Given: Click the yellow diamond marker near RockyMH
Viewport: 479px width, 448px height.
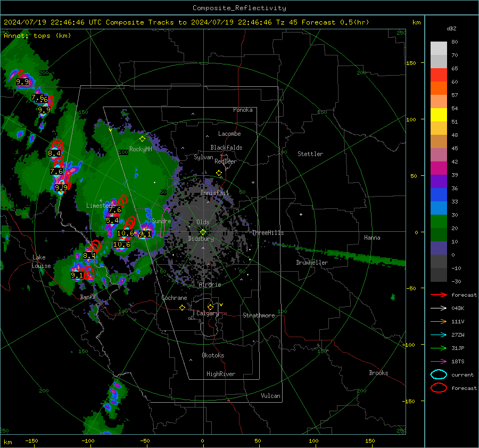Looking at the screenshot, I should 142,139.
